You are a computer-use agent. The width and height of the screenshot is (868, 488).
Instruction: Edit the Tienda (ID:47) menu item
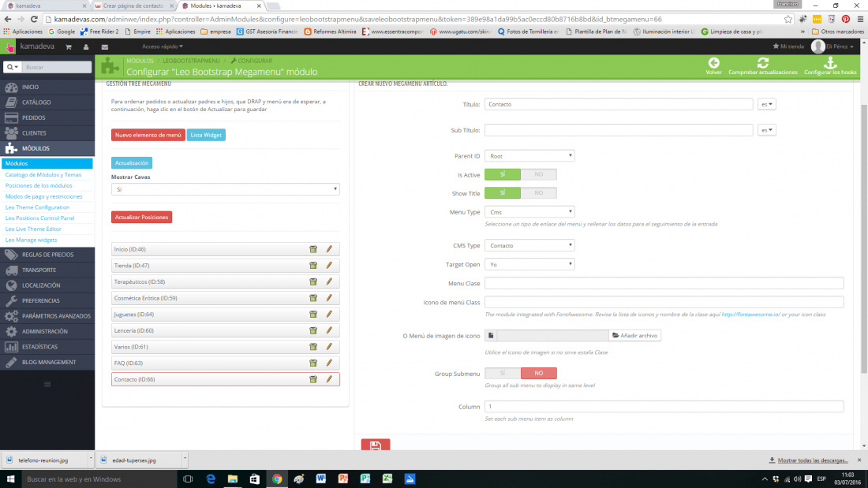329,266
